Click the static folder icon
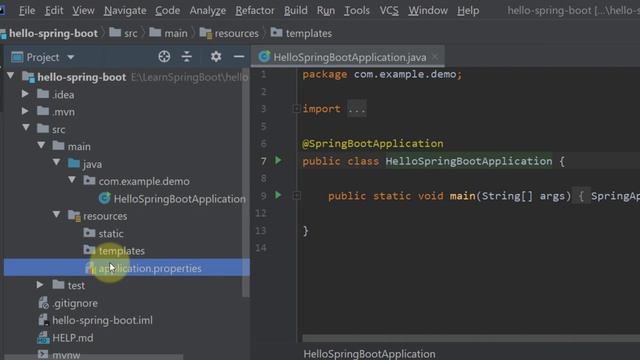Viewport: 640px width, 360px height. [89, 233]
